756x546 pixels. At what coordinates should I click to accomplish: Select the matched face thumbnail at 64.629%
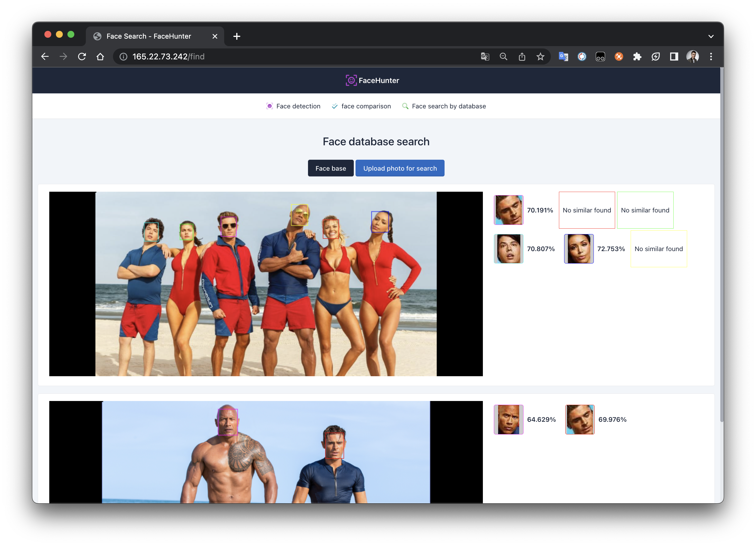click(x=509, y=419)
